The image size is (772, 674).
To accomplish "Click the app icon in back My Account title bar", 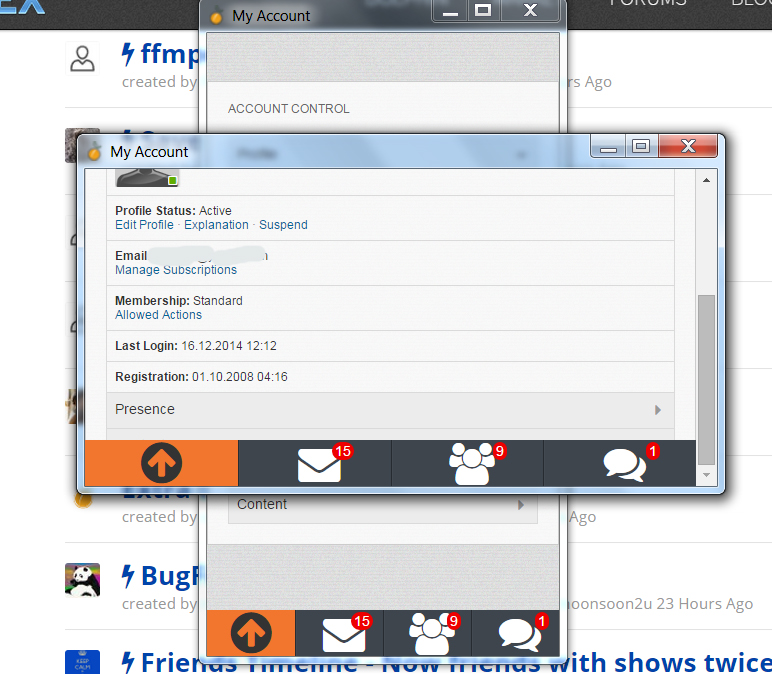I will (x=216, y=16).
